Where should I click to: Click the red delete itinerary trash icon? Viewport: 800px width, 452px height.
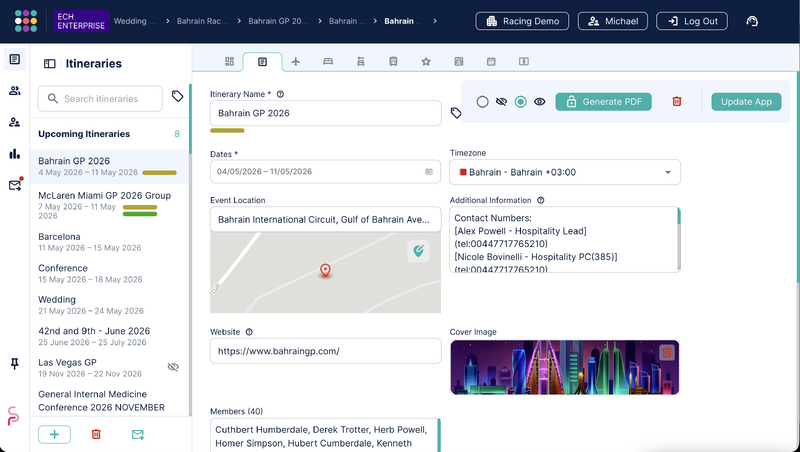677,102
